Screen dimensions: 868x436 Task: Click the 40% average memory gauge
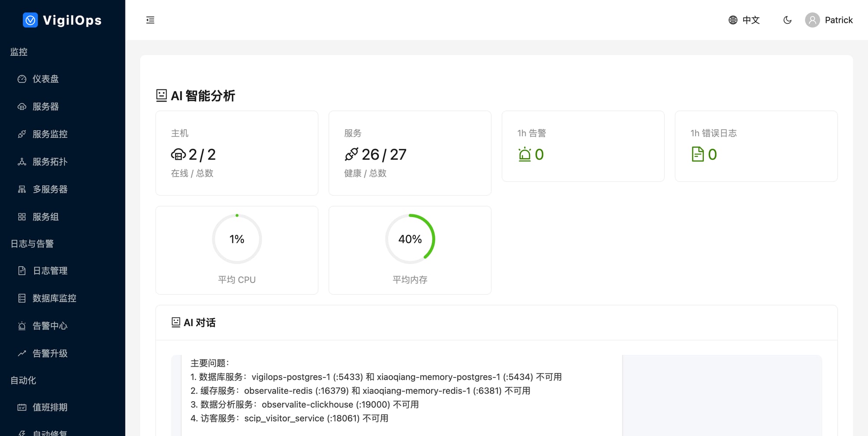coord(410,239)
